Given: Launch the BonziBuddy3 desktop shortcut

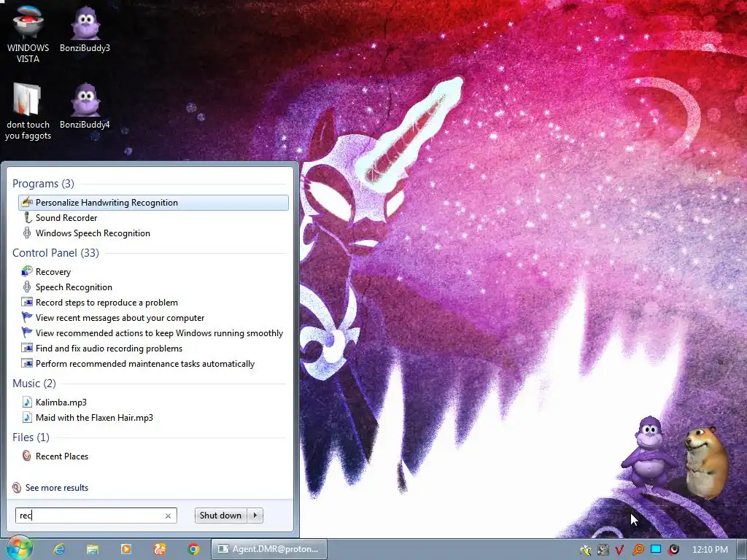Looking at the screenshot, I should [x=85, y=29].
